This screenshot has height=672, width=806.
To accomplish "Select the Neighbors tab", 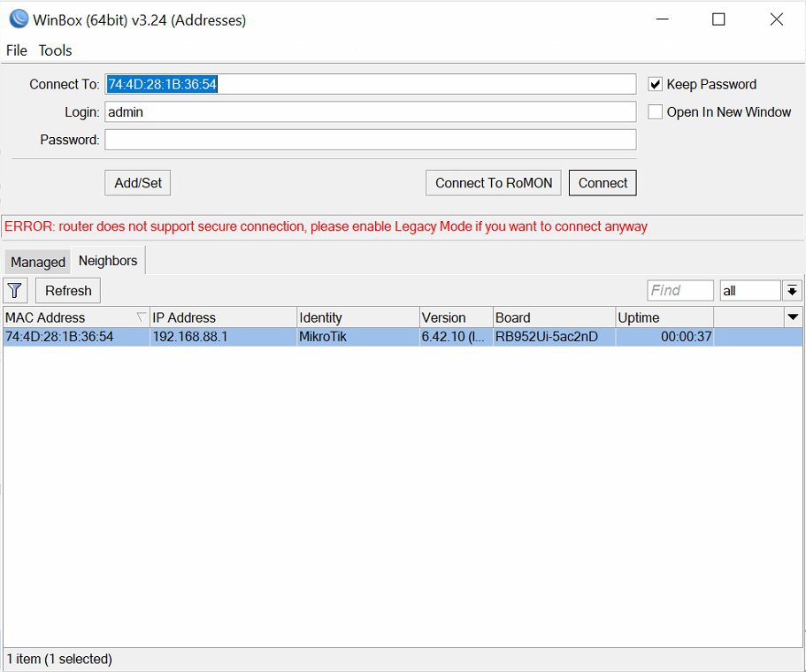I will 108,261.
